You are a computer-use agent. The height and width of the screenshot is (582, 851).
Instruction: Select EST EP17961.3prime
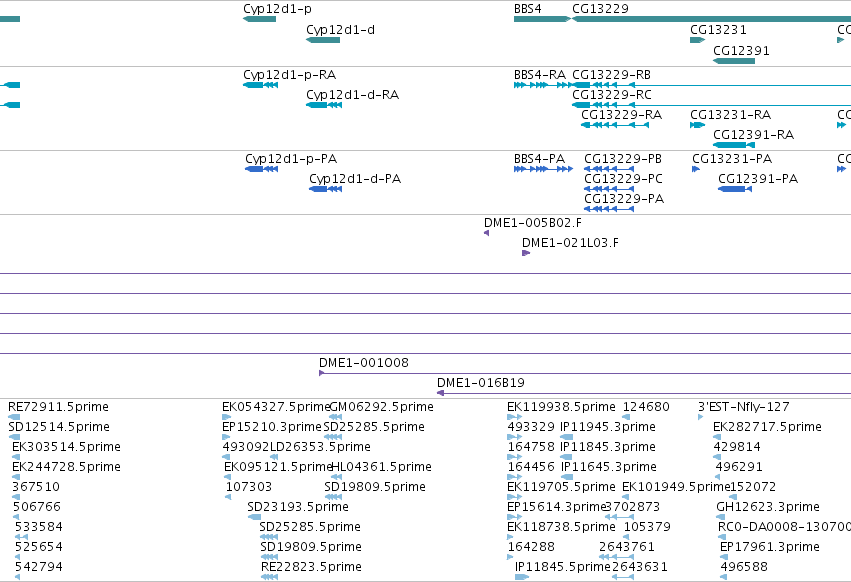722,557
